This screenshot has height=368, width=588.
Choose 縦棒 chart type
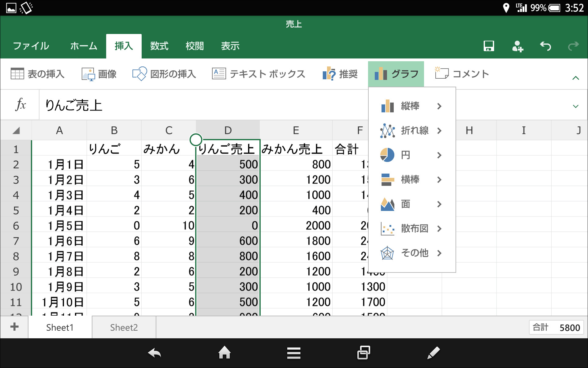(411, 106)
